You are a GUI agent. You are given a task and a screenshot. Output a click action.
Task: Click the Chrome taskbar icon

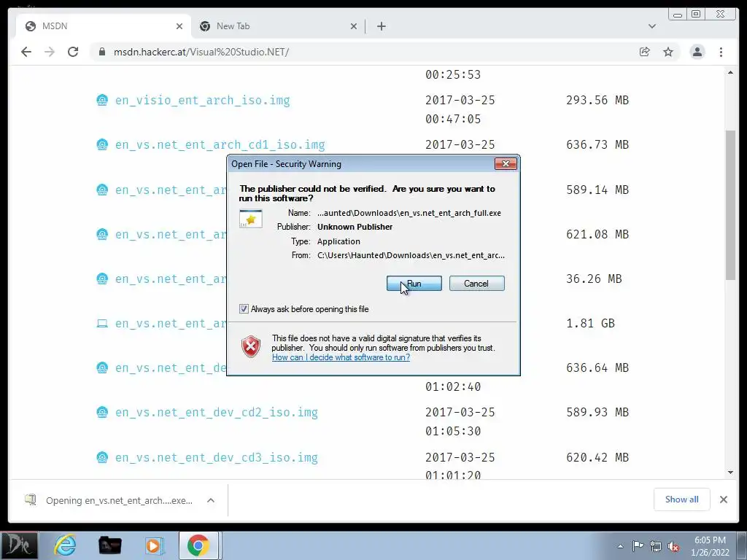(198, 545)
